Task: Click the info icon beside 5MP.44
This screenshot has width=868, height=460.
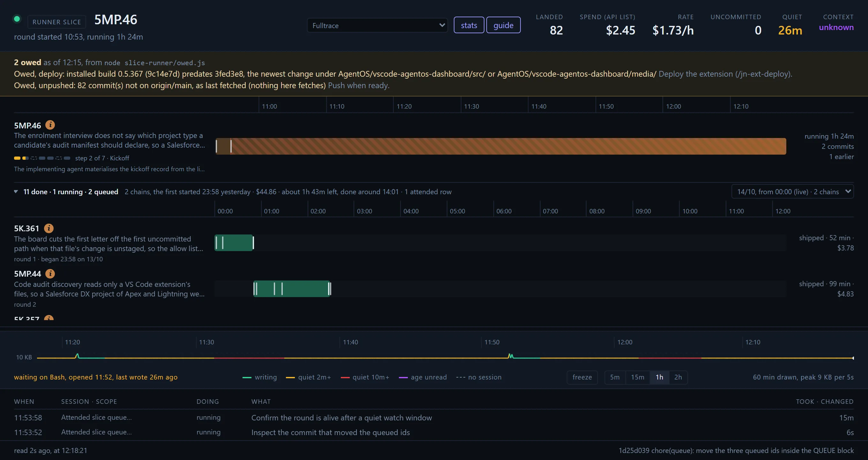Action: [x=50, y=273]
